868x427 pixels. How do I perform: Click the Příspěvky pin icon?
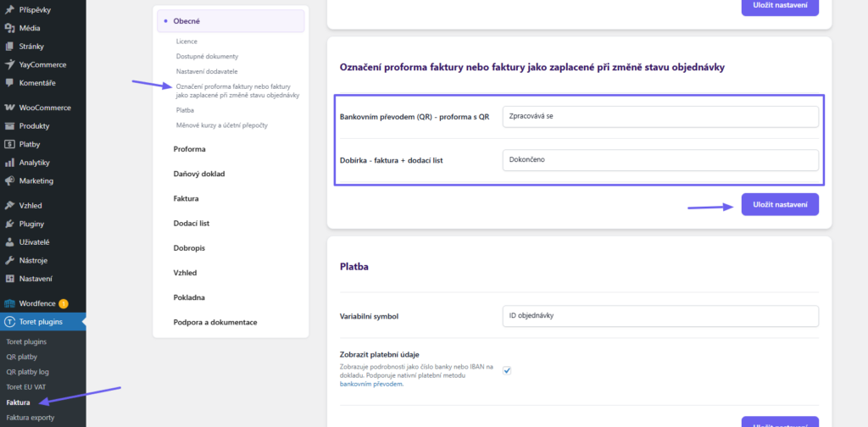point(8,10)
